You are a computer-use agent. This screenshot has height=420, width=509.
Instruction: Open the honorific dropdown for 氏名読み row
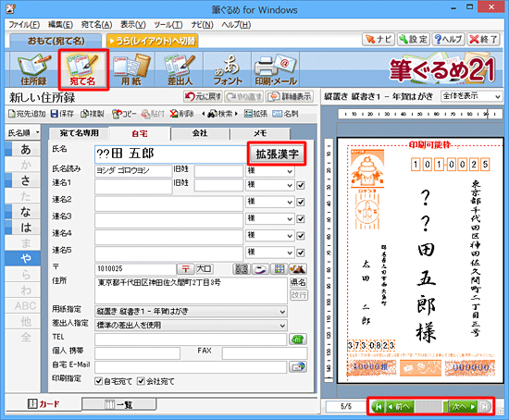click(269, 171)
